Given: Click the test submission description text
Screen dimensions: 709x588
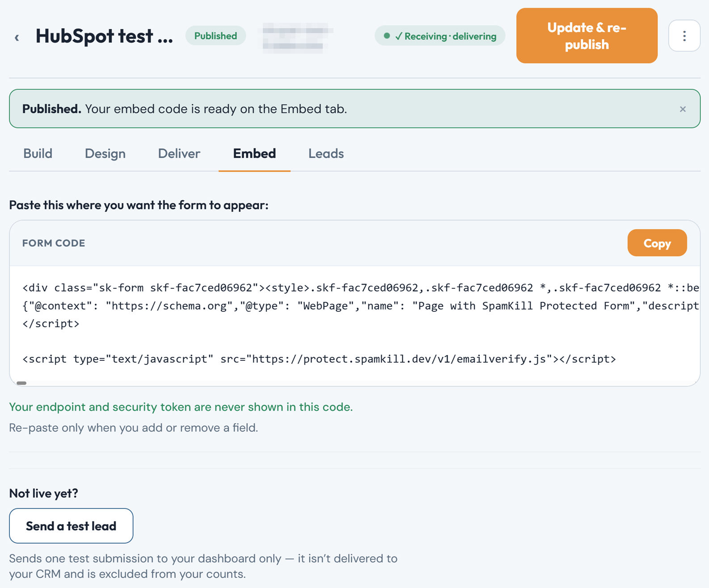Looking at the screenshot, I should 203,566.
